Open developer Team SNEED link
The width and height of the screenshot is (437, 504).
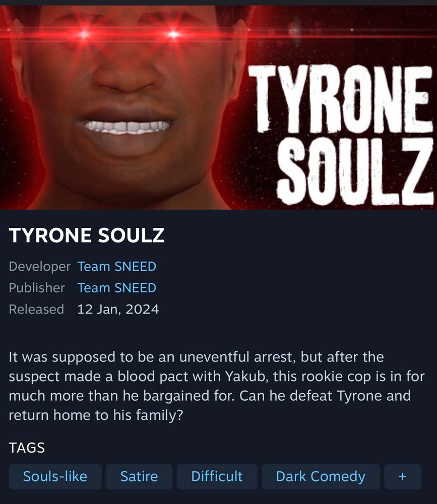tap(117, 267)
